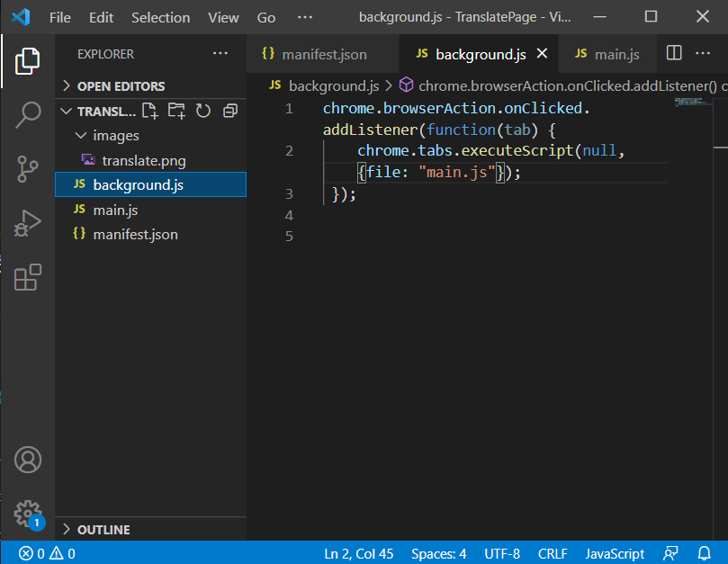Viewport: 728px width, 564px height.
Task: Open the Source Control view
Action: 28,169
